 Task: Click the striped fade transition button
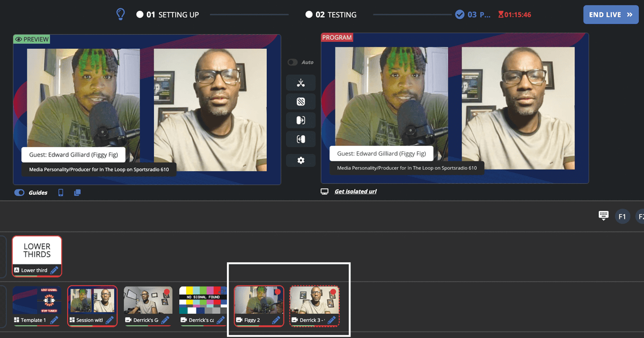[x=301, y=101]
